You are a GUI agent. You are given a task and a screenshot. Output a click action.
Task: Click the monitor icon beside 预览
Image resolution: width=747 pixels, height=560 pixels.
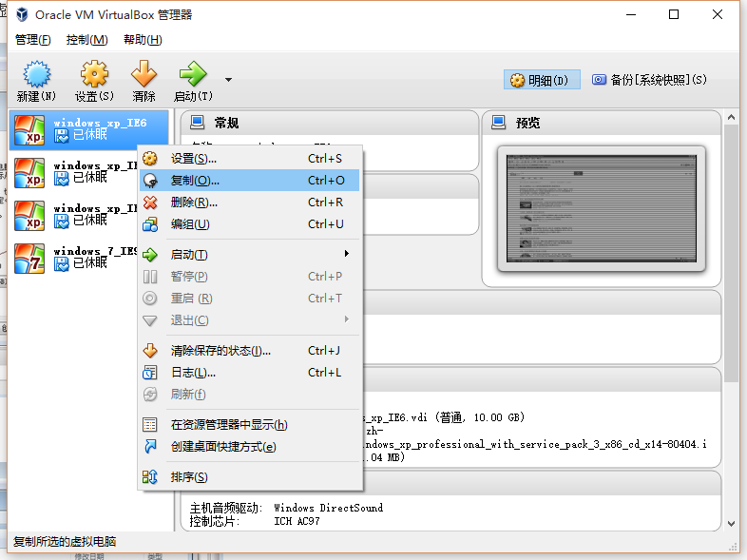(x=498, y=123)
